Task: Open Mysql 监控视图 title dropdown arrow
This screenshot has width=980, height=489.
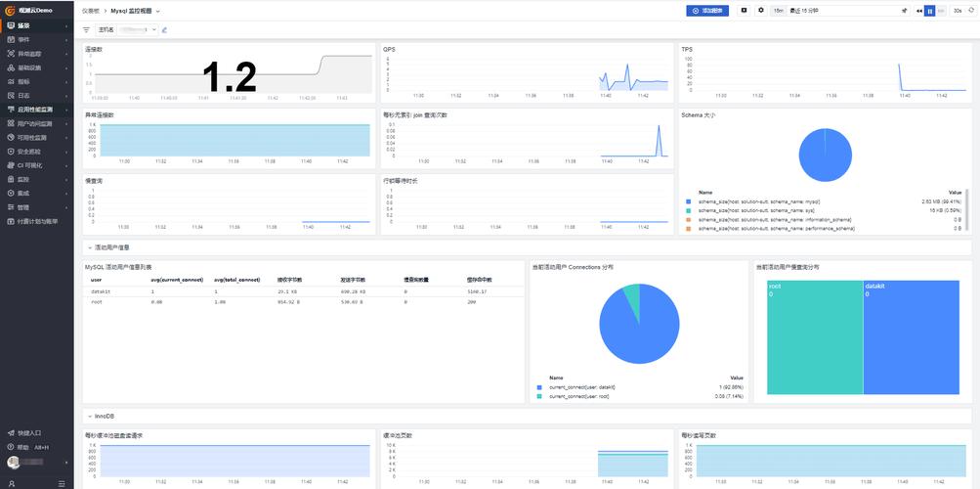Action: pos(158,11)
